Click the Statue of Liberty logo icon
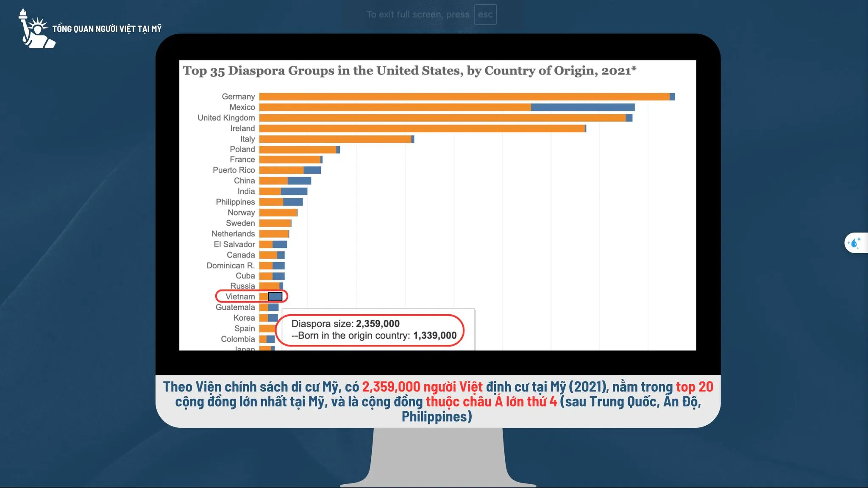 click(36, 28)
